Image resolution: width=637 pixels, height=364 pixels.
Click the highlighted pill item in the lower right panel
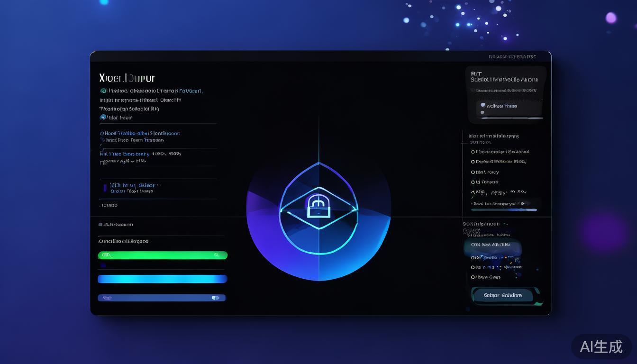pos(493,245)
